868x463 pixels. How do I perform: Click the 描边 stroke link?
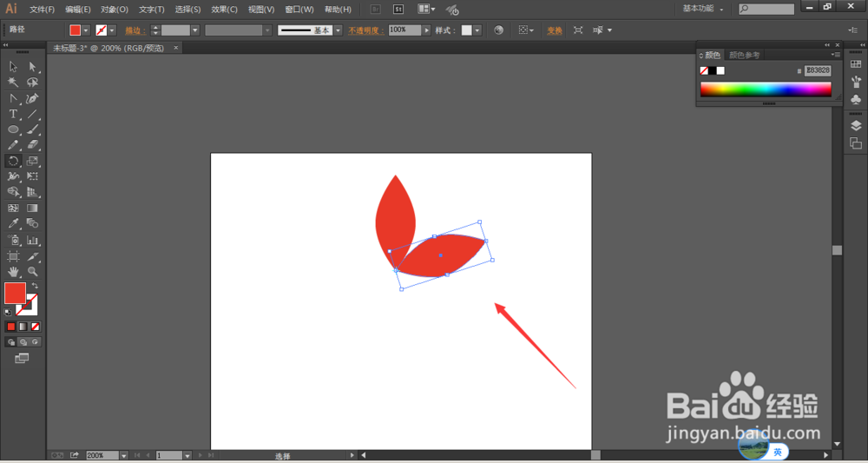coord(135,30)
